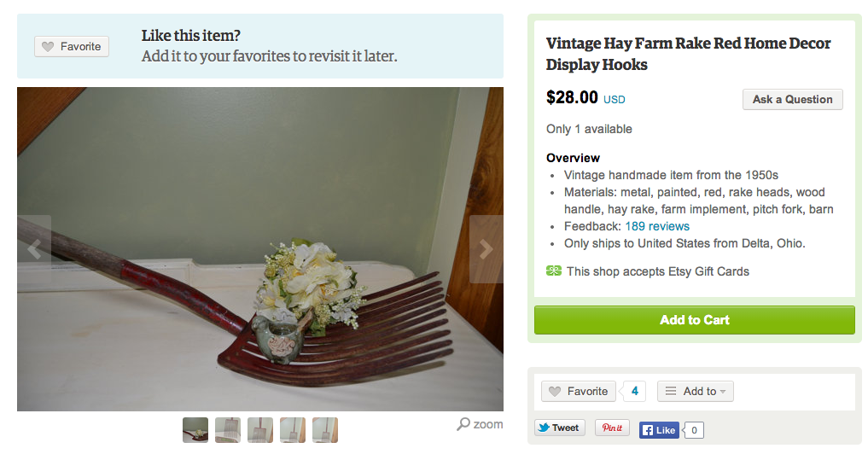Click the Tweet button with bird icon
The width and height of the screenshot is (868, 460).
click(x=559, y=428)
